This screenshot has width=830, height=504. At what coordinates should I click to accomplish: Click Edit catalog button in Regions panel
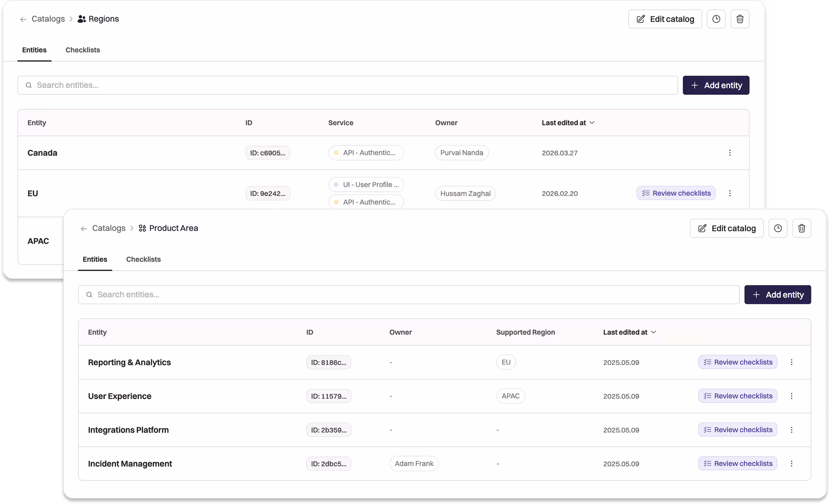665,19
